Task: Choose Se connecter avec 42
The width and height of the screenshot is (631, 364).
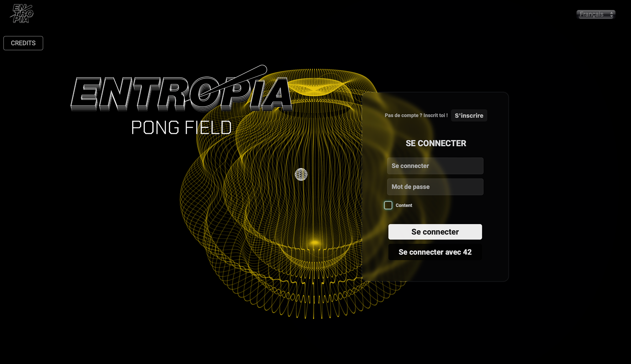Action: tap(435, 252)
